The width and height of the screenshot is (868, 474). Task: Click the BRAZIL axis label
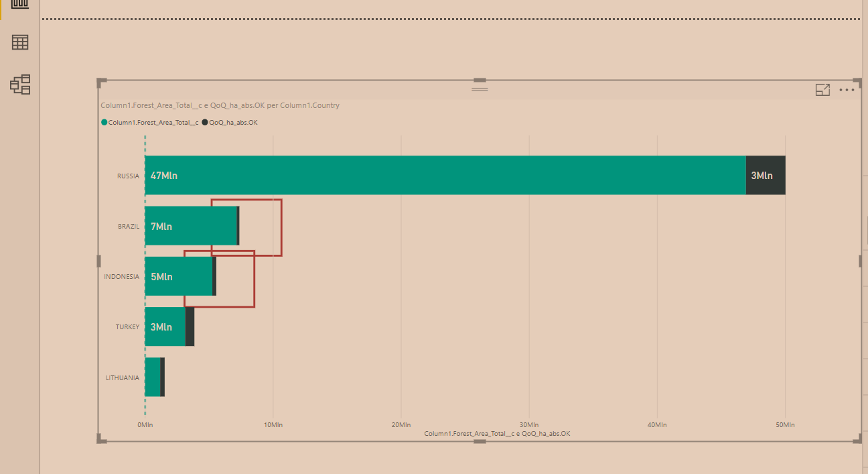tap(129, 227)
